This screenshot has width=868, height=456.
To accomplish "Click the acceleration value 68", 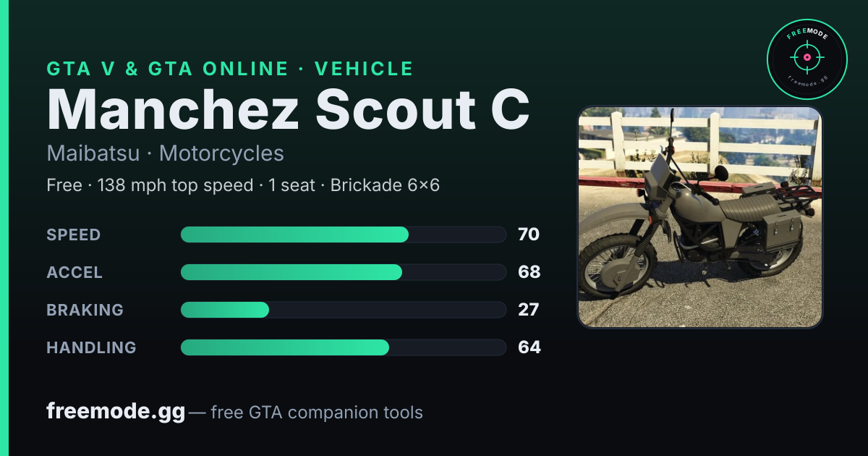I will (x=529, y=272).
